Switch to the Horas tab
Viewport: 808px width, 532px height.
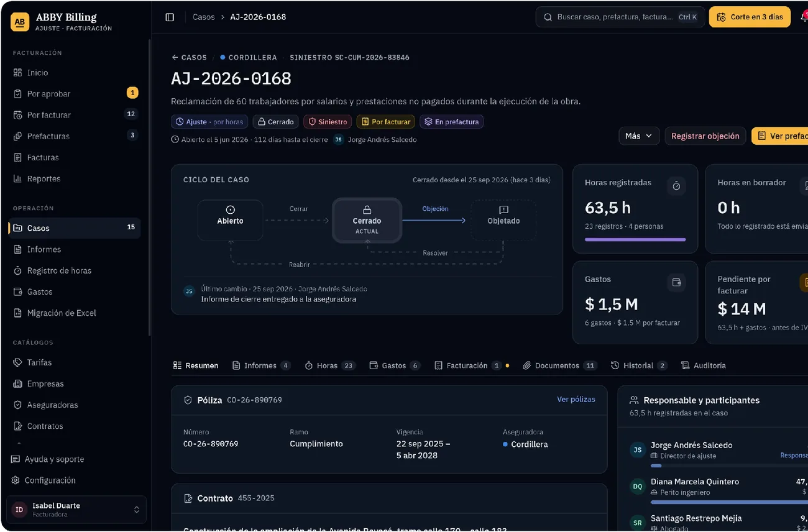[x=330, y=365]
